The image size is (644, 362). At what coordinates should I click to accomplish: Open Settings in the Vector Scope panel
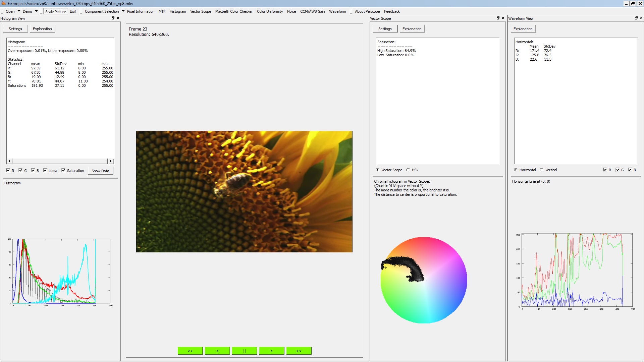click(x=384, y=28)
